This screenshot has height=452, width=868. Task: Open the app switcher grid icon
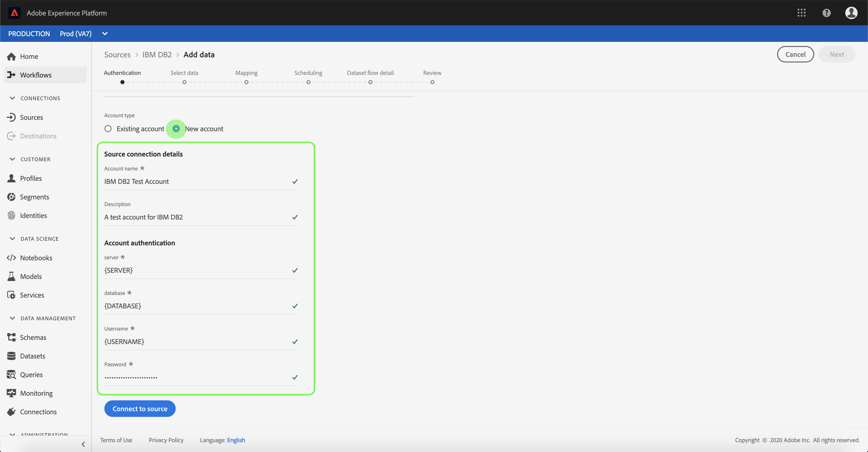click(x=801, y=13)
